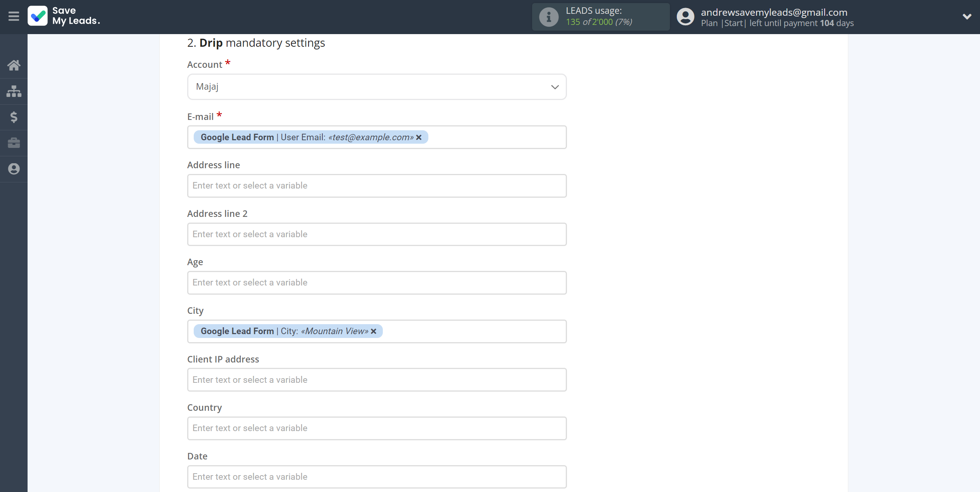Open the hamburger menu

pyautogui.click(x=14, y=16)
